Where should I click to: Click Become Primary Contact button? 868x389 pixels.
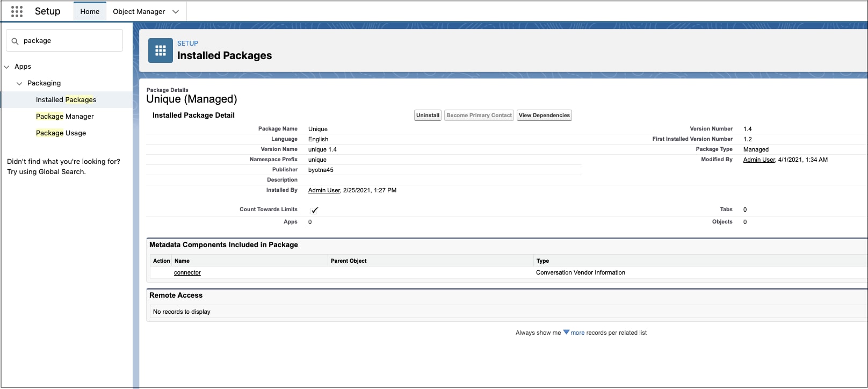coord(479,116)
